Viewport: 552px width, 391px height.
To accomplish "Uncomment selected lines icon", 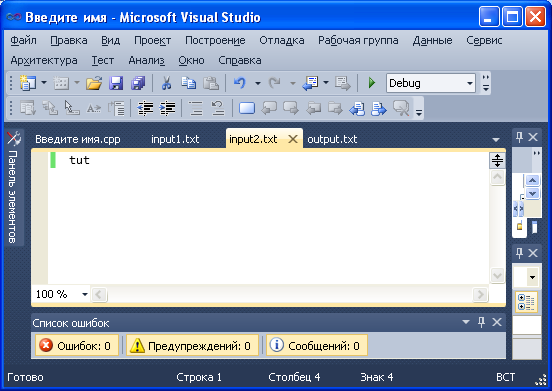I will pyautogui.click(x=218, y=108).
